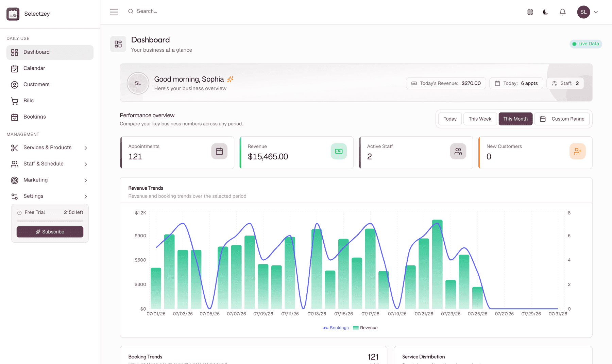Select the This Month period filter
The height and width of the screenshot is (364, 612).
(x=515, y=119)
